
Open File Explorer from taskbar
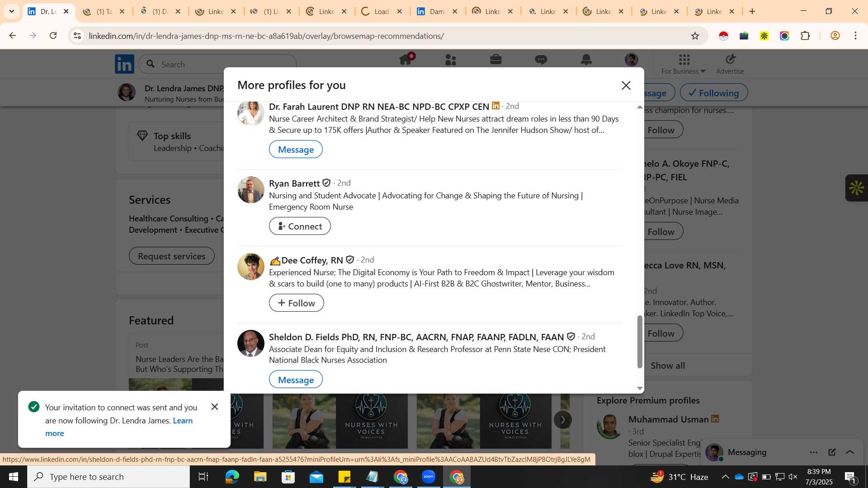(x=260, y=477)
